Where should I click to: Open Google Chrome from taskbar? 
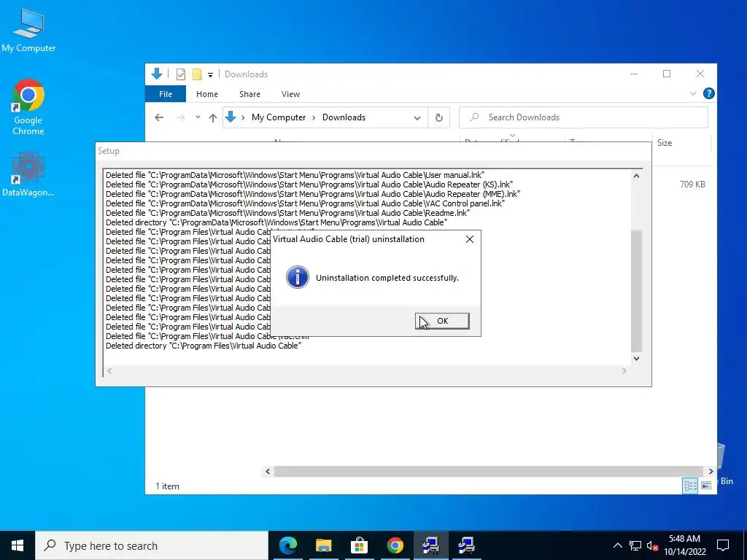point(395,545)
